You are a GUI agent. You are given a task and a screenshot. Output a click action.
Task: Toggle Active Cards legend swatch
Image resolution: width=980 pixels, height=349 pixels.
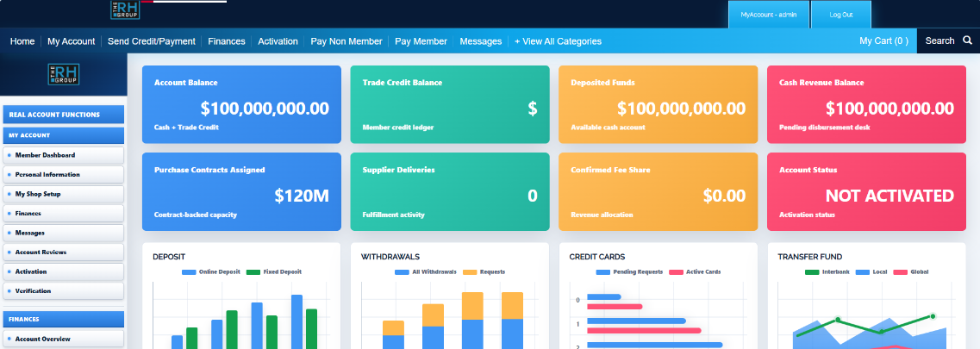pos(676,272)
